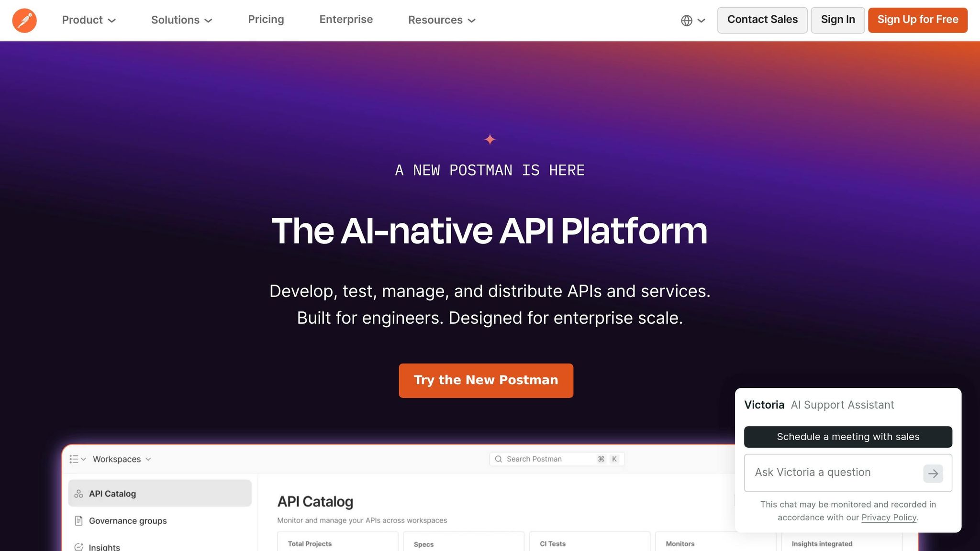980x551 pixels.
Task: Expand the Product menu
Action: (89, 20)
